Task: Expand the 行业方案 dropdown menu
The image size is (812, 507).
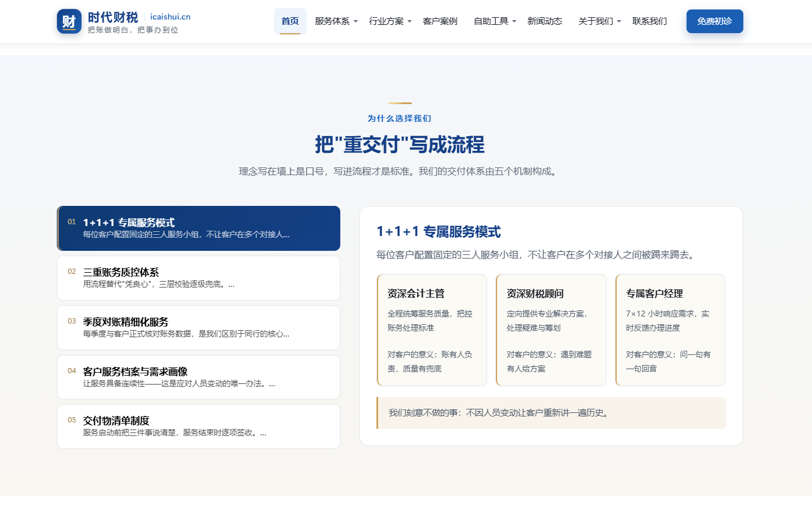Action: coord(390,21)
